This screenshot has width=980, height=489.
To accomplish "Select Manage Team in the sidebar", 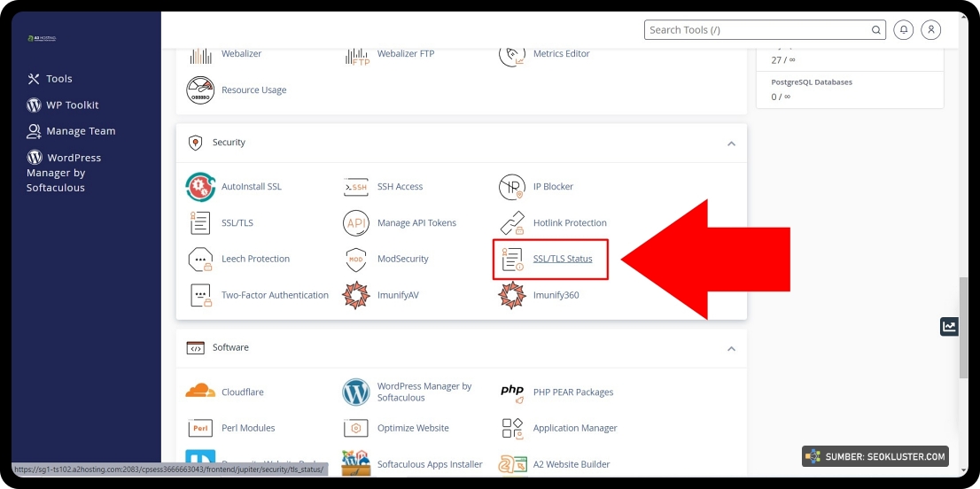I will [71, 131].
